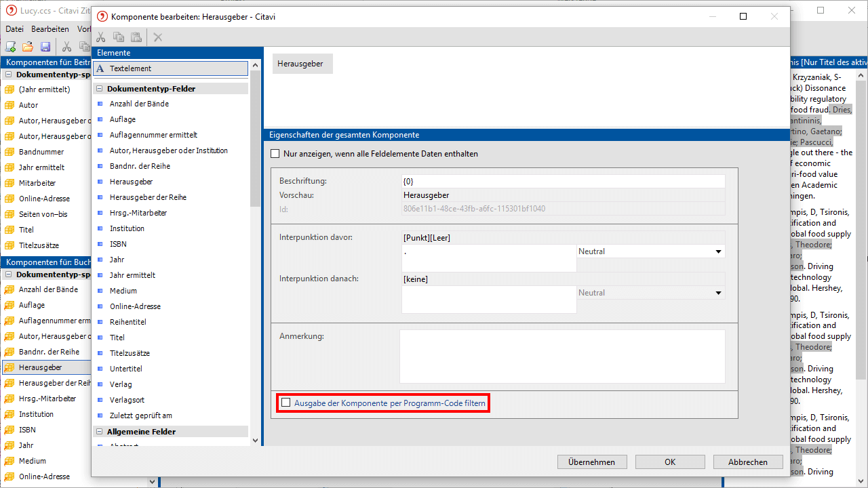The image size is (868, 488).
Task: Click the Copy icon in the dialog toolbar
Action: (x=119, y=37)
